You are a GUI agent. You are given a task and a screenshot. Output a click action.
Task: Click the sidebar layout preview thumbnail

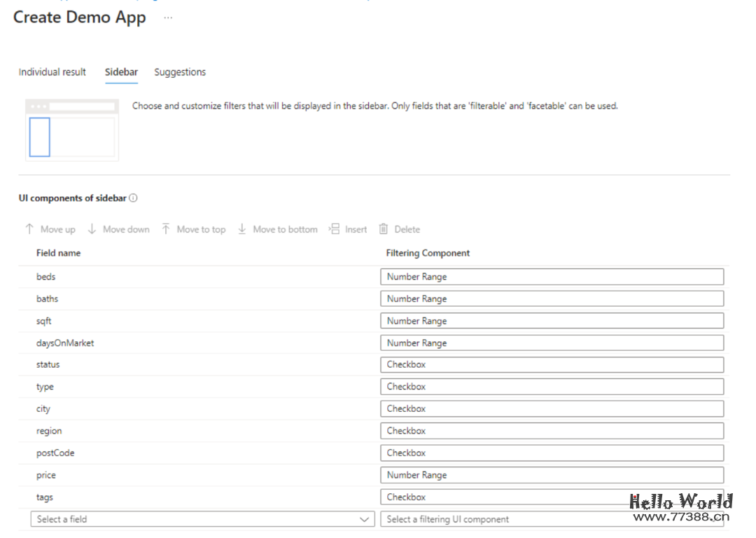tap(71, 130)
